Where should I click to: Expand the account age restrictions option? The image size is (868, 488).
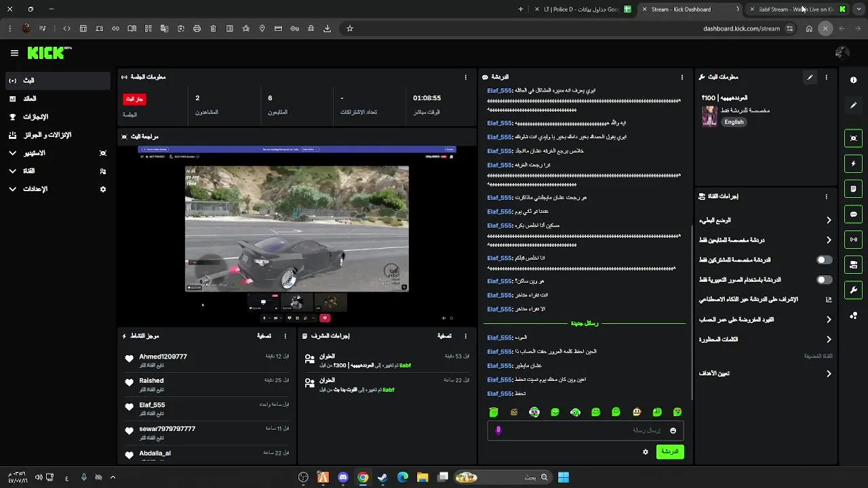[x=765, y=319]
